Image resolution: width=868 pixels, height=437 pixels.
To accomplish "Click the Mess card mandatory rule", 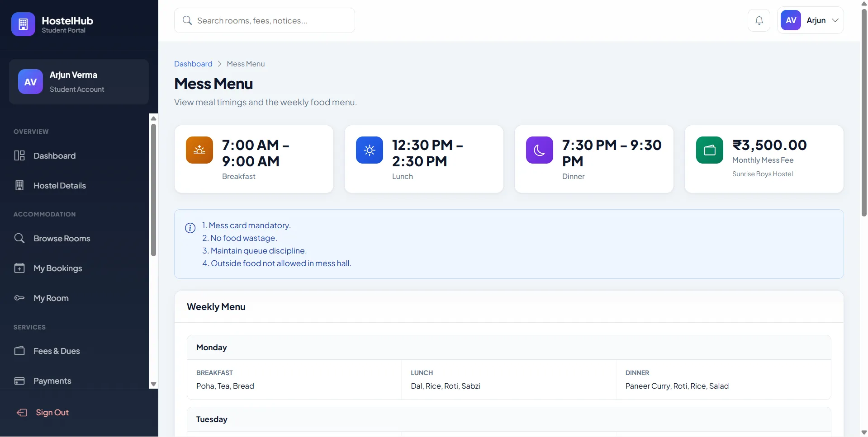I will [247, 225].
